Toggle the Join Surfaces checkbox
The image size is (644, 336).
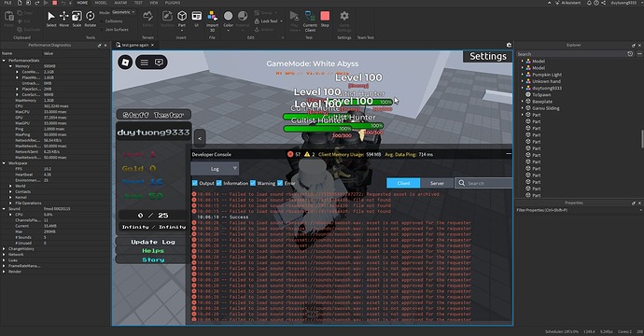(x=102, y=30)
